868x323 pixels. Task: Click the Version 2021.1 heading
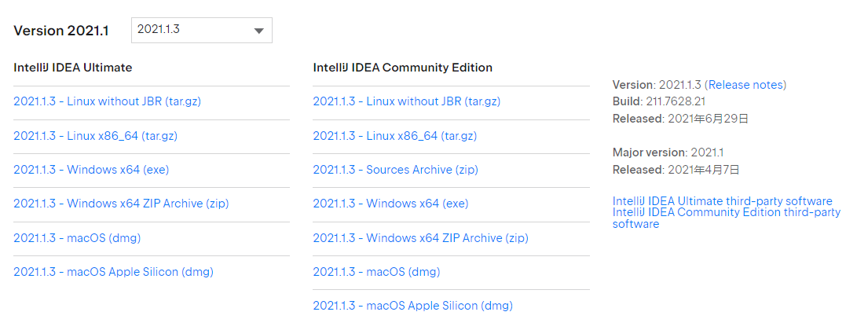pos(61,31)
